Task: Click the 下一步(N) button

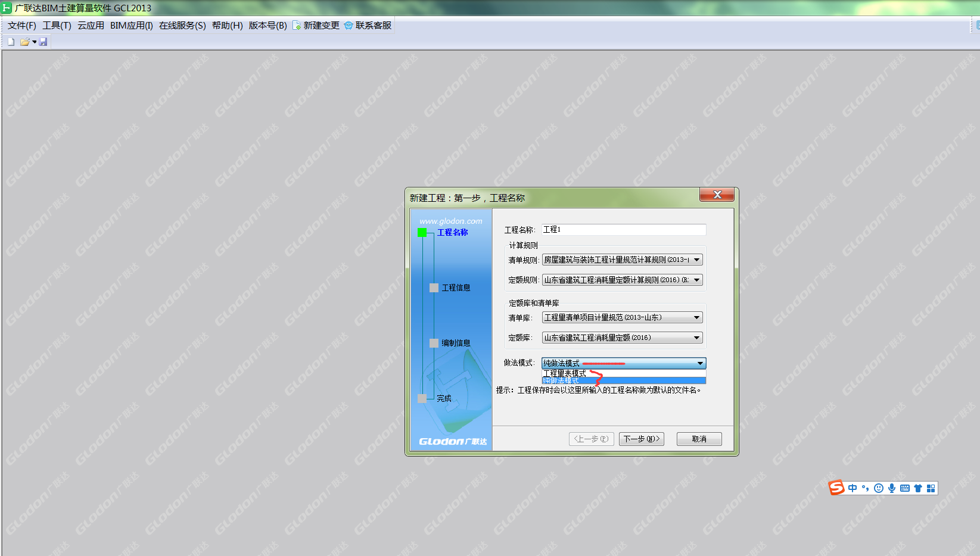Action: click(642, 439)
